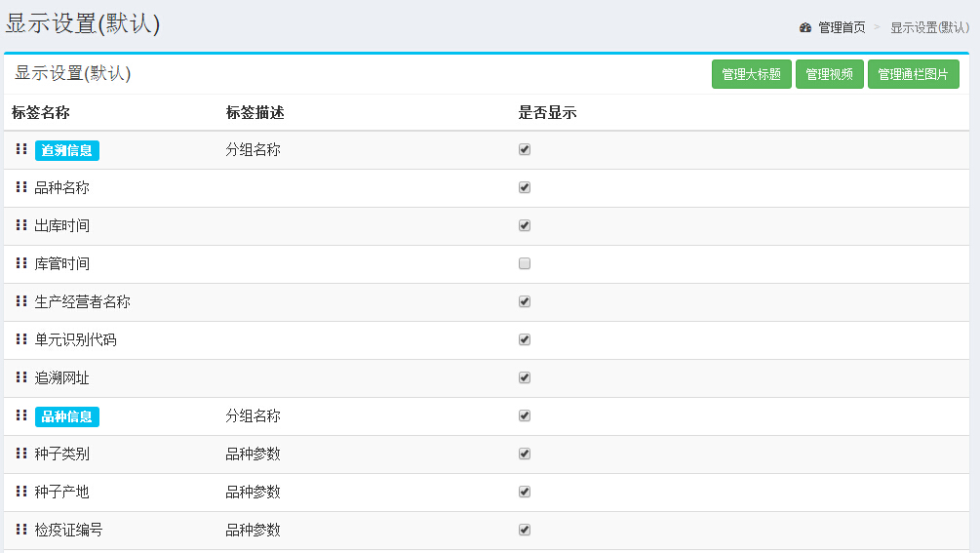Click drag handle icon for 生产经营者名称 row
The width and height of the screenshot is (980, 553).
click(21, 301)
